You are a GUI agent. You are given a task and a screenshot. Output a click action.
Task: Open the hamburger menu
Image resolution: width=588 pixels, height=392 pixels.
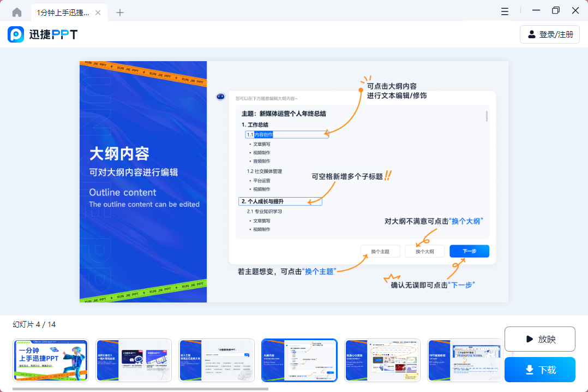click(505, 11)
